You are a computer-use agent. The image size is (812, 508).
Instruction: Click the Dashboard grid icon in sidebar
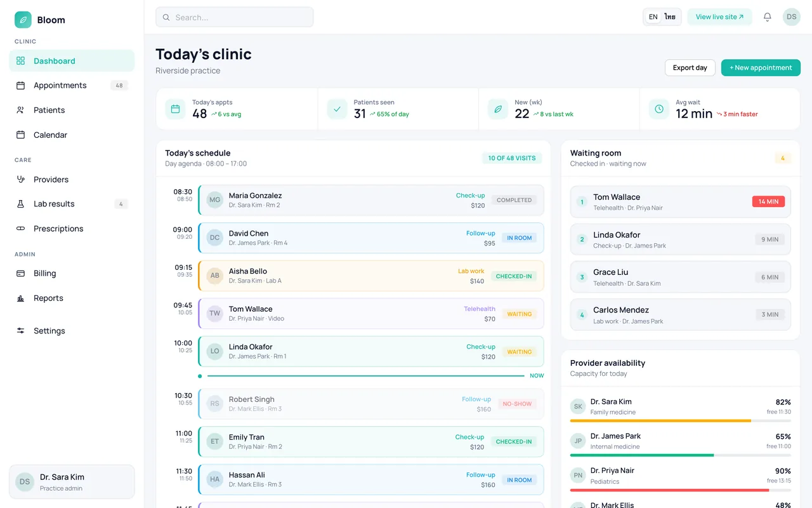tap(20, 61)
